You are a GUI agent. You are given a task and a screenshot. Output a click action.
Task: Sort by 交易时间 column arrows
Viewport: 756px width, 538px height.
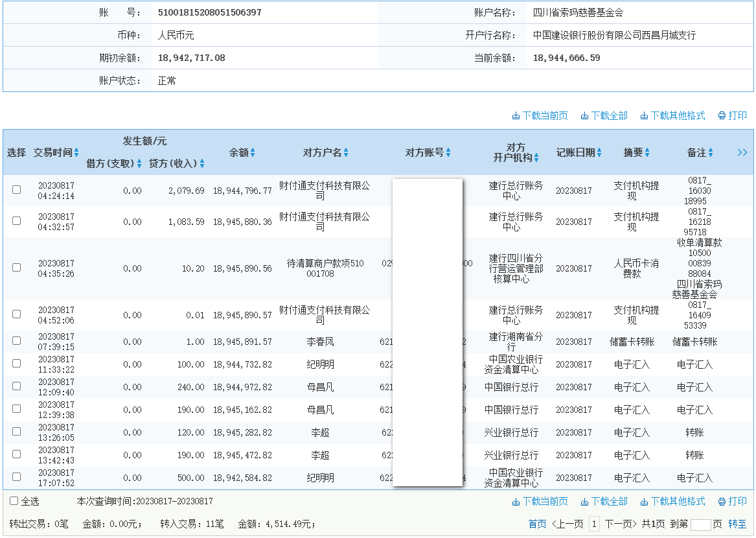[x=76, y=152]
